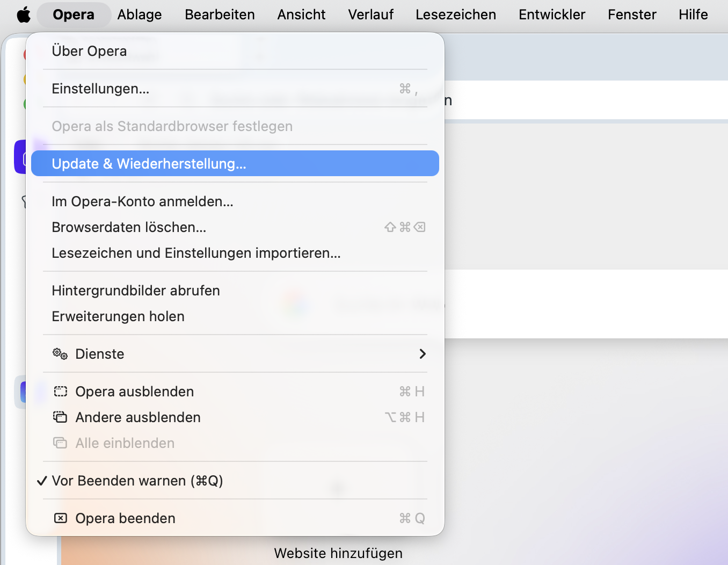Choose Andere ausblenden entry text
This screenshot has height=565, width=728.
point(138,417)
